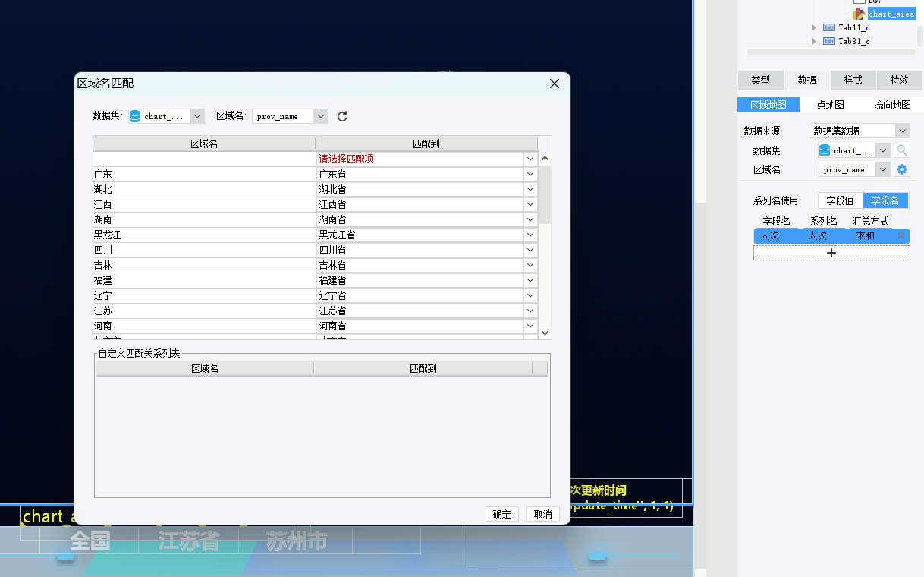Click the 区域名 column header in top table
924x577 pixels.
point(204,143)
